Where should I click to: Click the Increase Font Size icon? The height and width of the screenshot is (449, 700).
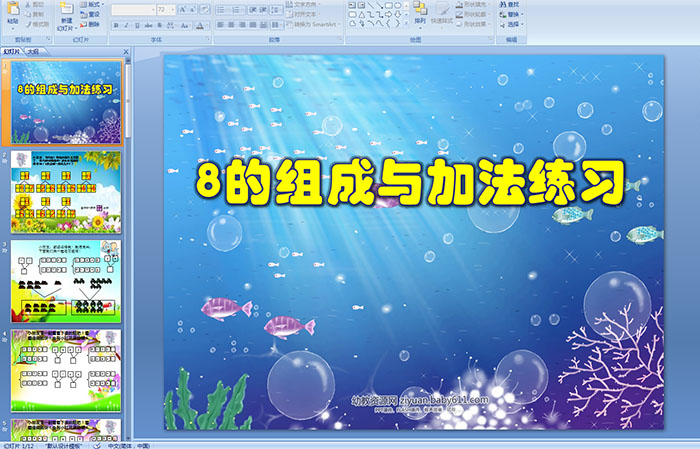184,10
